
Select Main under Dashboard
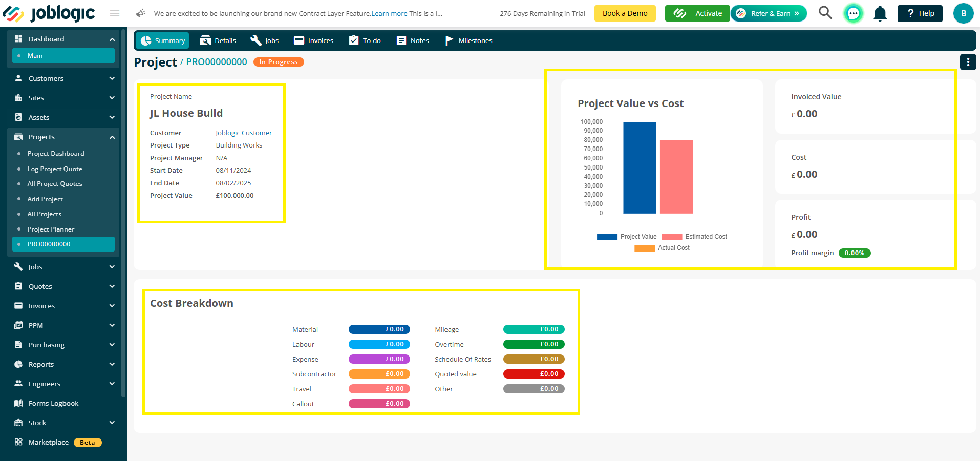(x=63, y=56)
